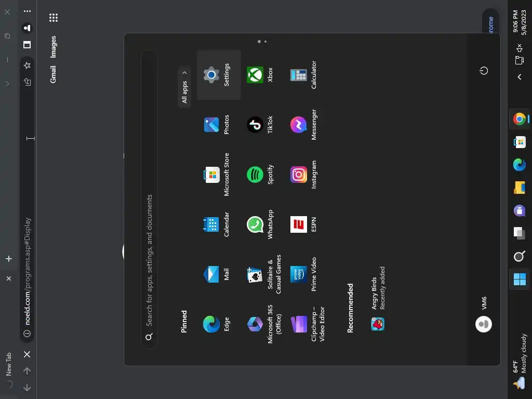Image resolution: width=532 pixels, height=399 pixels.
Task: Stop loading the page in Chrome
Action: (27, 354)
